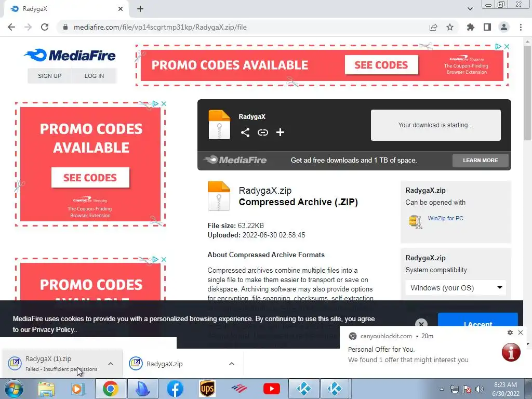Open the media player taskbar icon
Viewport: 532px width, 399px height.
(x=77, y=389)
